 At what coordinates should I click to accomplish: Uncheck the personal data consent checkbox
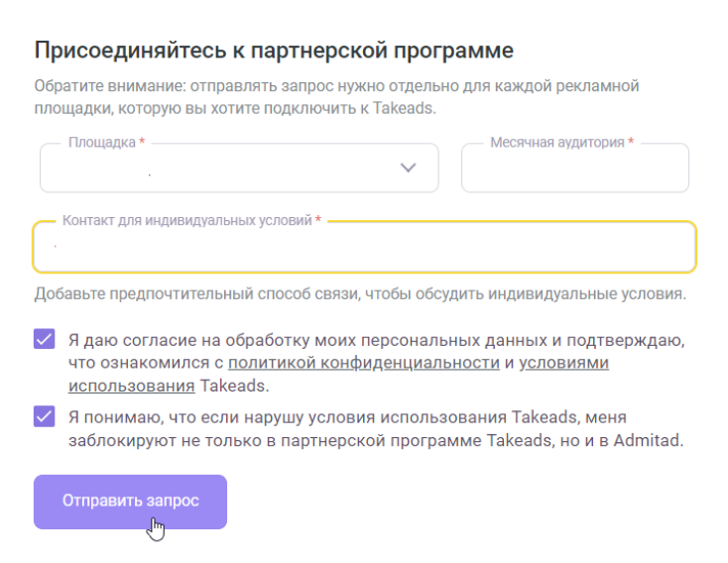[x=45, y=340]
